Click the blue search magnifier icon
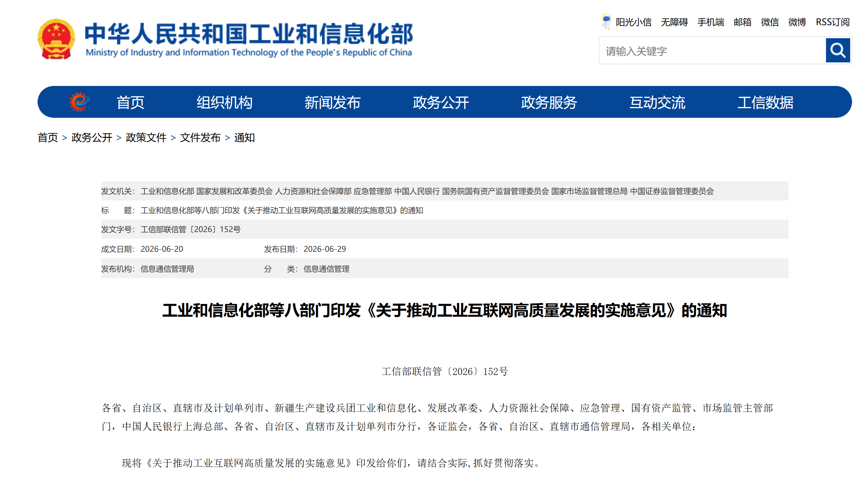 tap(837, 51)
